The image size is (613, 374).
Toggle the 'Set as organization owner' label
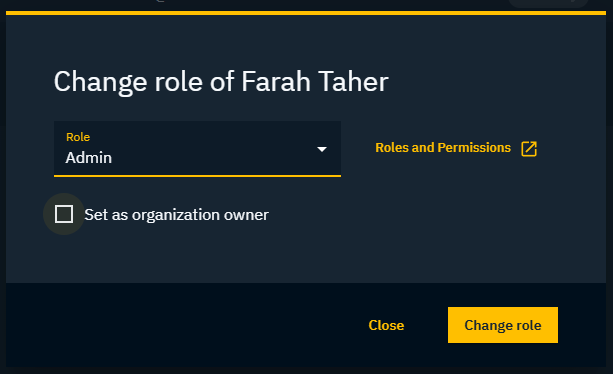click(176, 215)
